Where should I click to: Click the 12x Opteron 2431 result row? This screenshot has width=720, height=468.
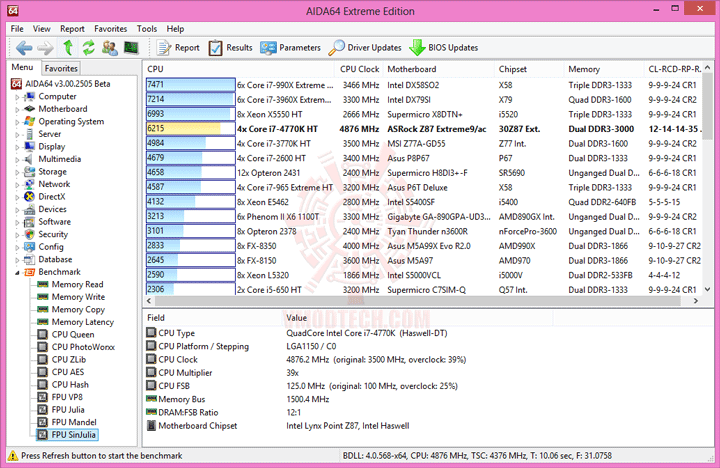coord(423,173)
